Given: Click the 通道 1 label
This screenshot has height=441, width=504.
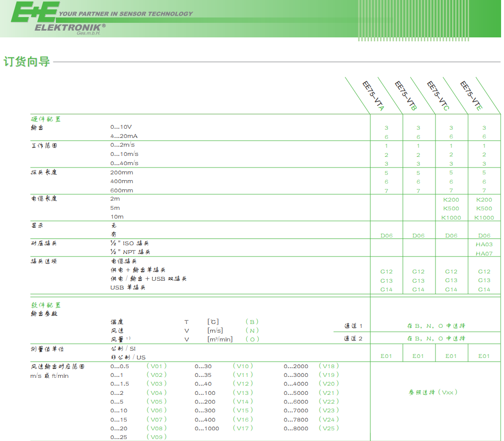Looking at the screenshot, I should pyautogui.click(x=353, y=326).
